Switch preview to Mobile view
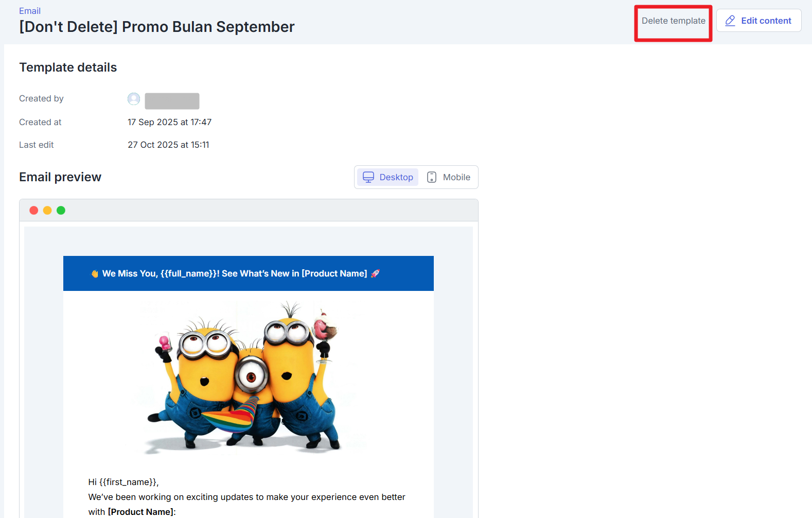Image resolution: width=812 pixels, height=518 pixels. click(449, 177)
